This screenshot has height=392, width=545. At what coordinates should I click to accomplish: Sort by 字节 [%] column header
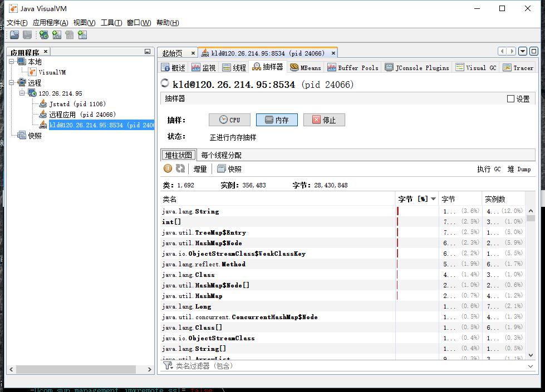417,199
